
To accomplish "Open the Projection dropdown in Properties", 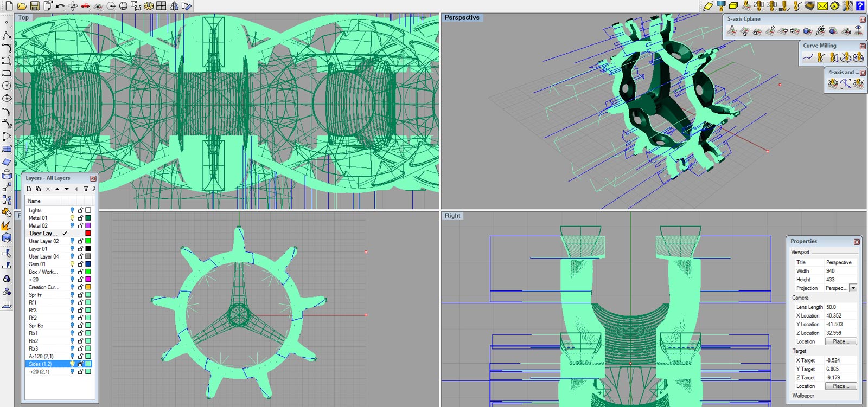I will coord(853,288).
